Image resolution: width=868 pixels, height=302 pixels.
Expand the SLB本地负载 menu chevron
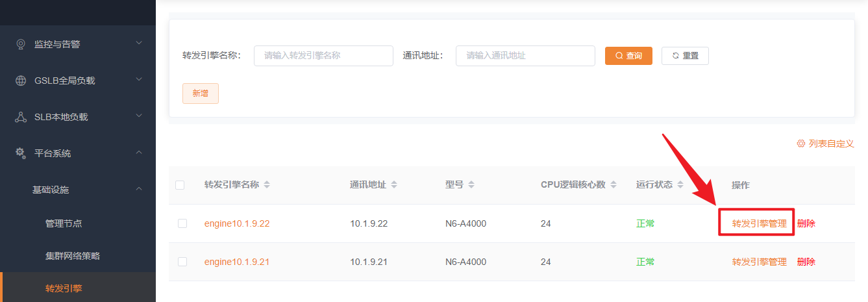[x=139, y=116]
